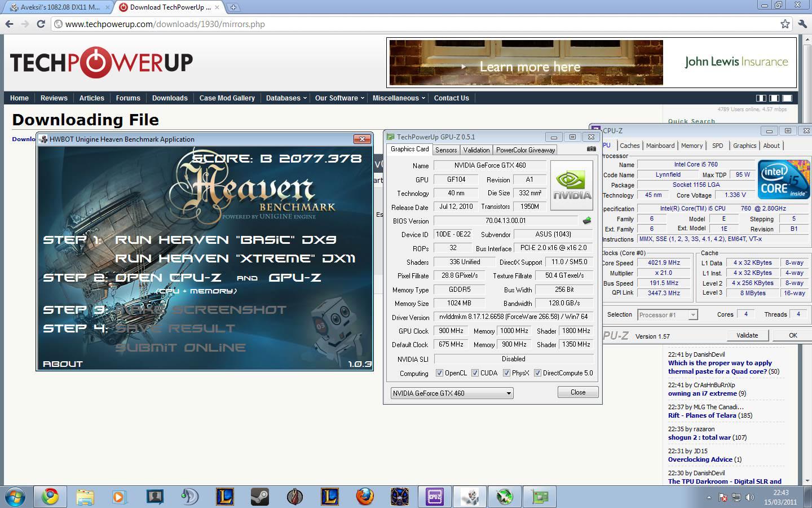Open Chrome's wrench settings menu
812x508 pixels.
tap(802, 24)
